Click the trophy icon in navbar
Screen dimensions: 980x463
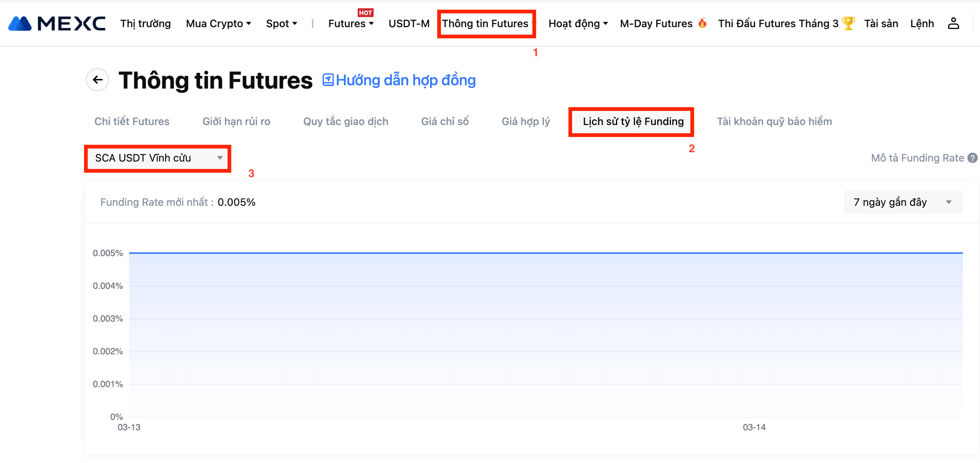pos(848,23)
